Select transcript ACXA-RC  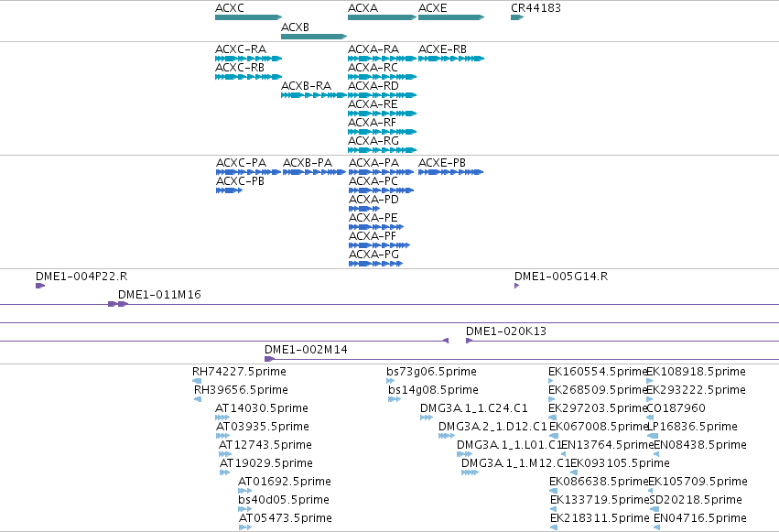(x=382, y=77)
